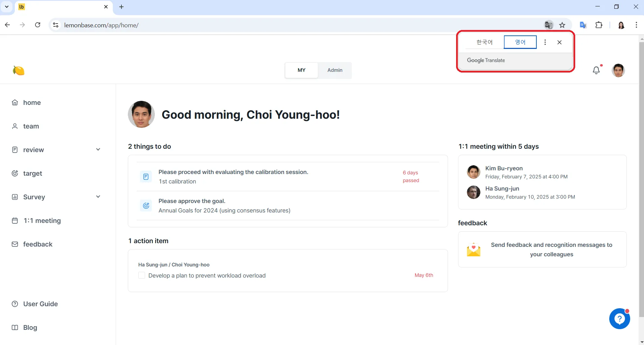644x345 pixels.
Task: Open the calibration session evaluation task
Action: tap(288, 177)
